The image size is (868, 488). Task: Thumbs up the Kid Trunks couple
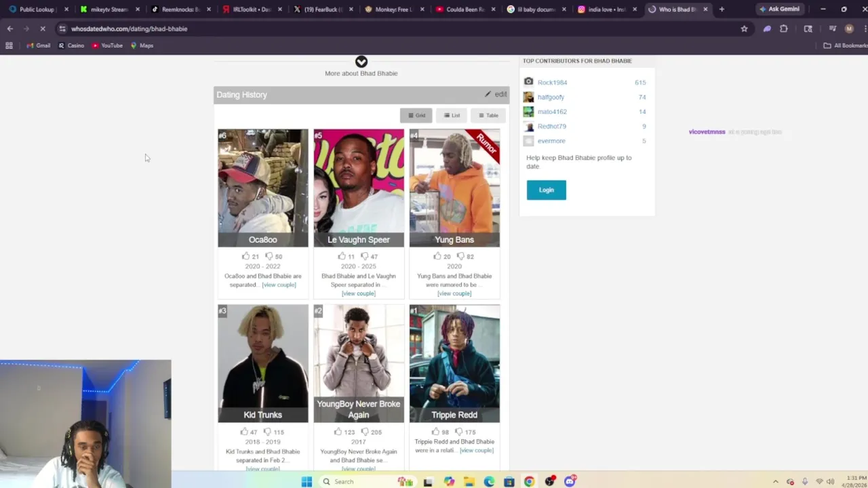pos(243,432)
